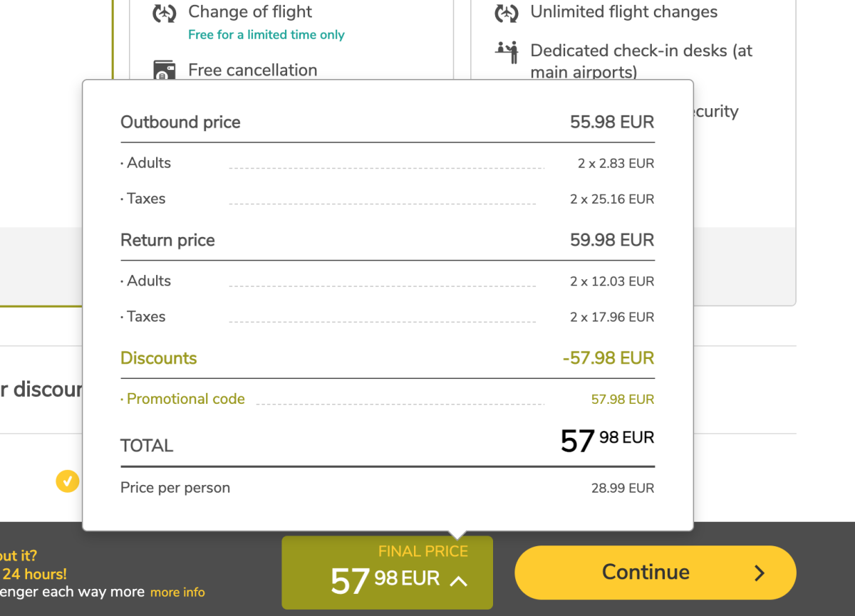Click the yellow checkmark circle icon
Viewport: 855px width, 616px height.
click(67, 481)
